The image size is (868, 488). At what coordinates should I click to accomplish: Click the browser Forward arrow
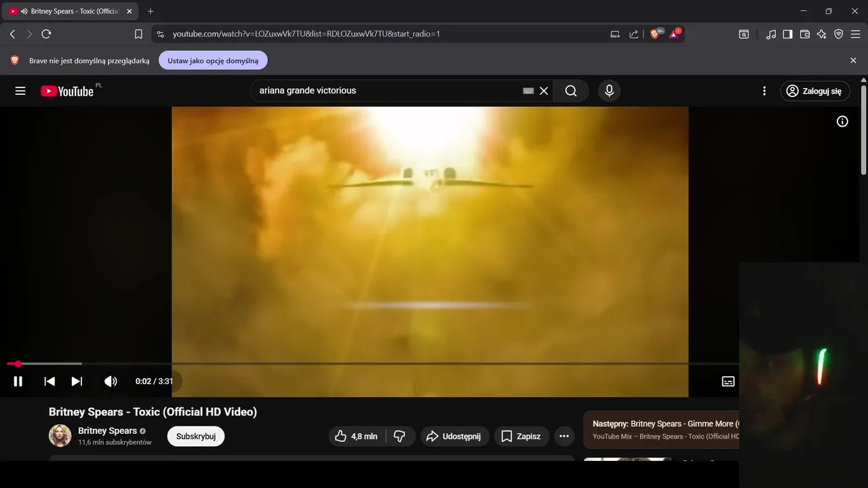(x=29, y=34)
